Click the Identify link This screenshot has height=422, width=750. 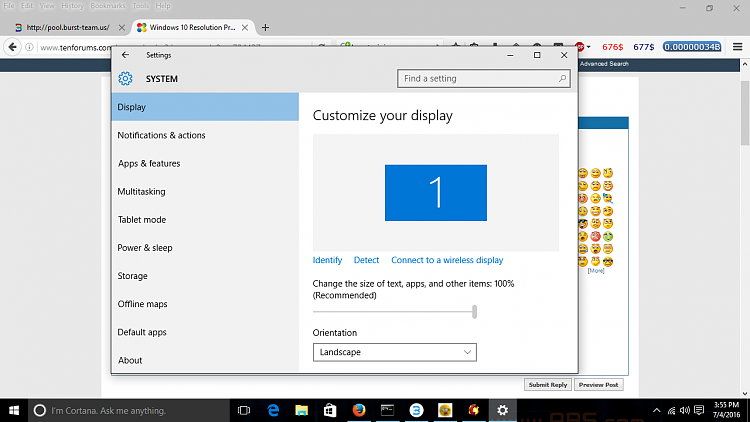coord(327,260)
